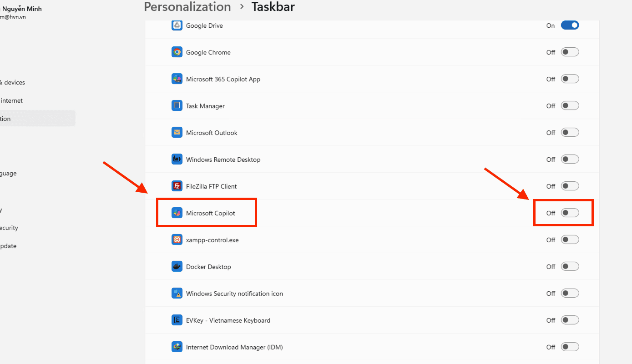Select the Microsoft 365 Copilot App icon
Screen dimensions: 632x364
click(x=177, y=79)
